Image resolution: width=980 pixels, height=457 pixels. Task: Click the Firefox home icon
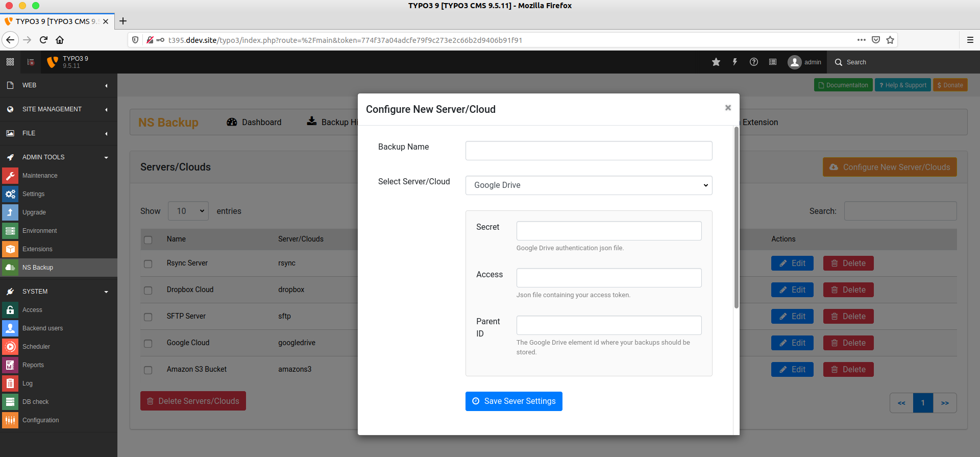pyautogui.click(x=60, y=40)
